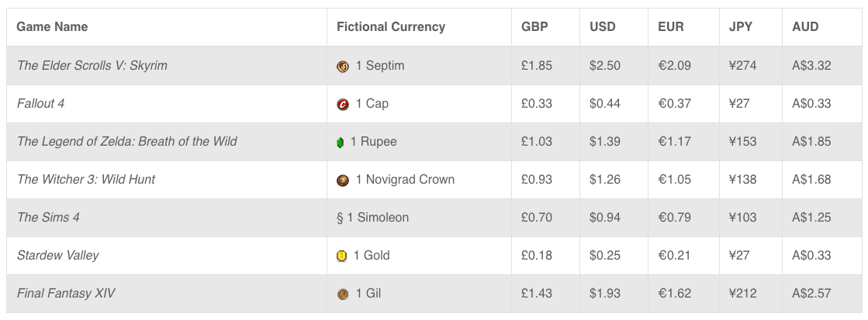Select the Game Name column header
The height and width of the screenshot is (320, 868).
coord(52,26)
